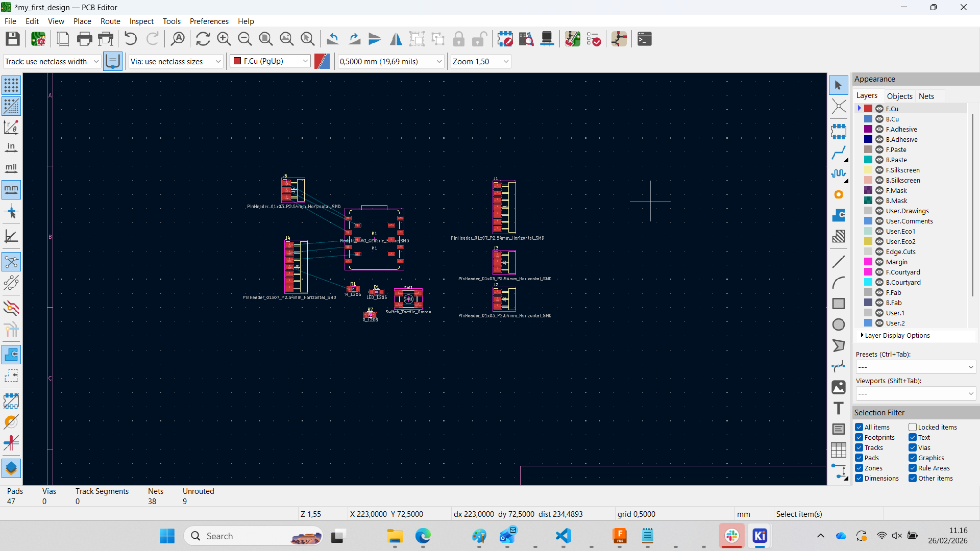980x551 pixels.
Task: Click the F.Silkscreen color swatch
Action: [x=868, y=170]
